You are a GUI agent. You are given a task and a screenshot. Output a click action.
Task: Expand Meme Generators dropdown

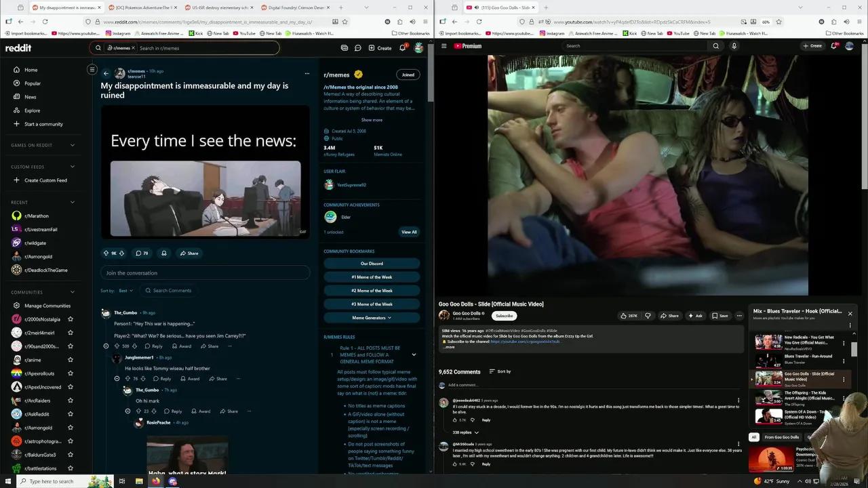point(372,317)
